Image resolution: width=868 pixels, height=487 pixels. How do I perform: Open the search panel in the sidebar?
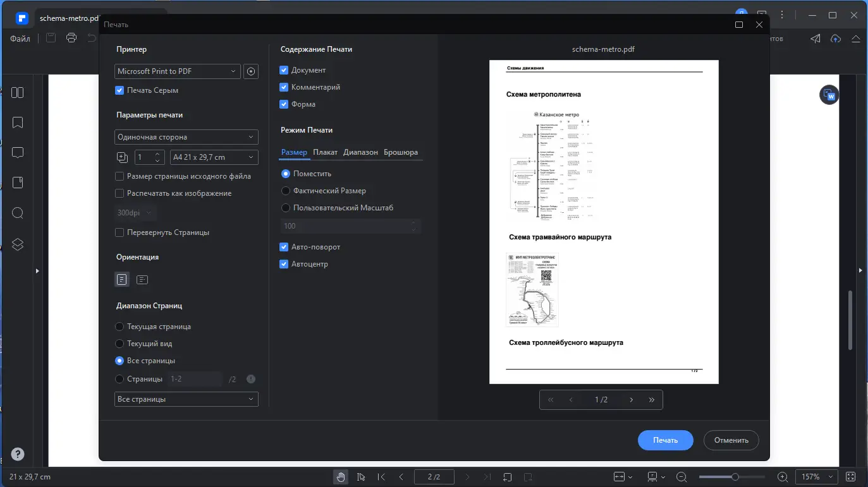coord(18,213)
